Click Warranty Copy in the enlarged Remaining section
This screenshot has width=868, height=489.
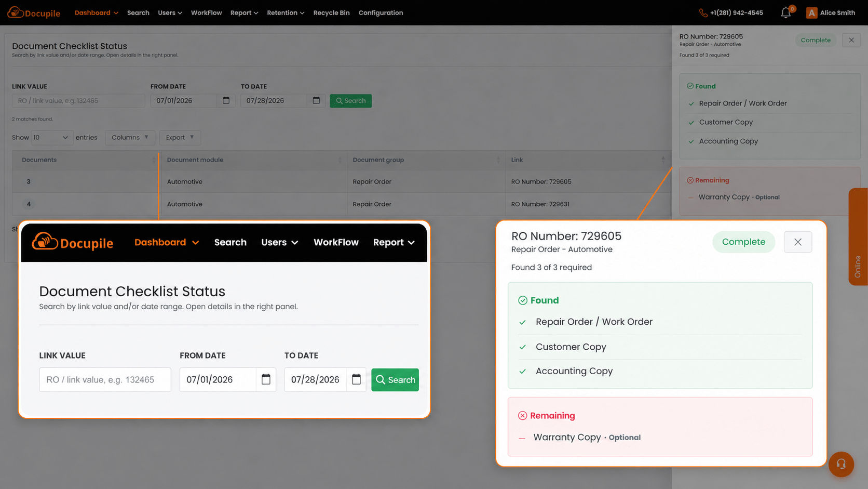[567, 438]
